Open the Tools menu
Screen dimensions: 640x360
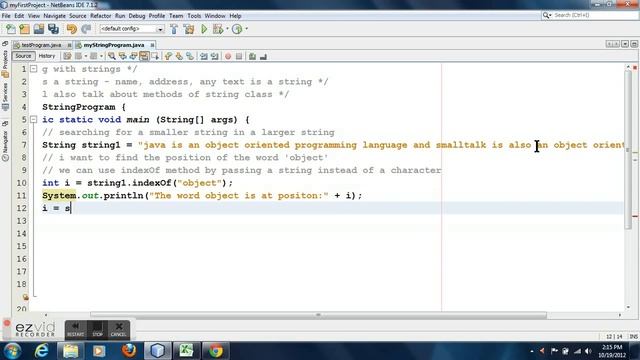tap(194, 16)
